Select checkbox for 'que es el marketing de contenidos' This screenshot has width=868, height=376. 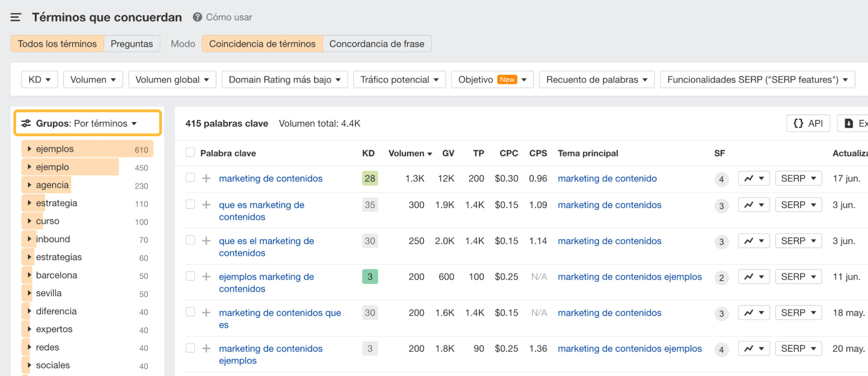[190, 240]
